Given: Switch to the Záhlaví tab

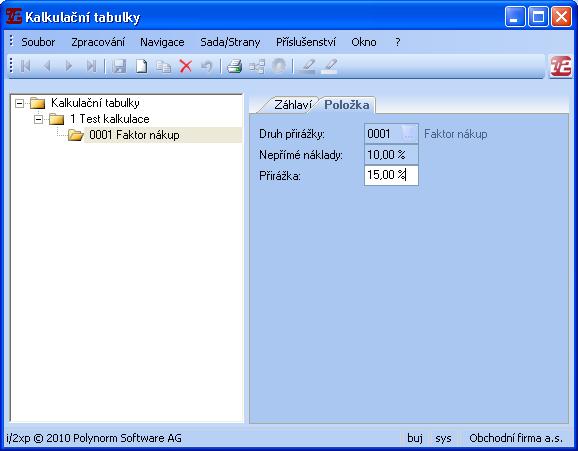Looking at the screenshot, I should (x=293, y=105).
